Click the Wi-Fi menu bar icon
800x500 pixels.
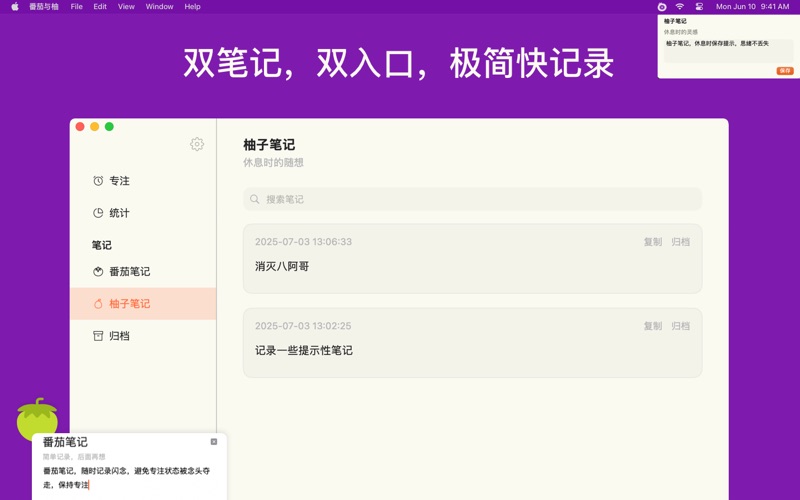[x=680, y=7]
